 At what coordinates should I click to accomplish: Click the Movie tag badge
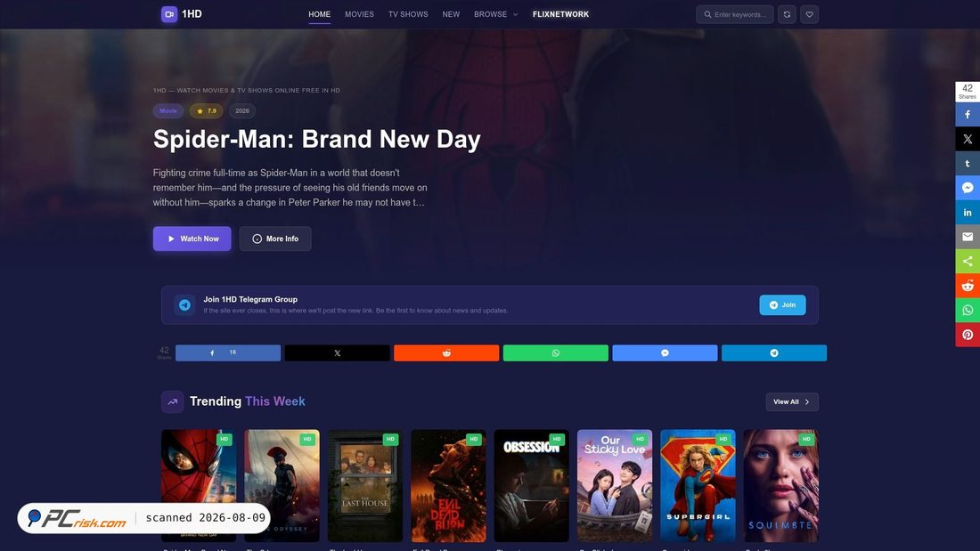tap(168, 111)
